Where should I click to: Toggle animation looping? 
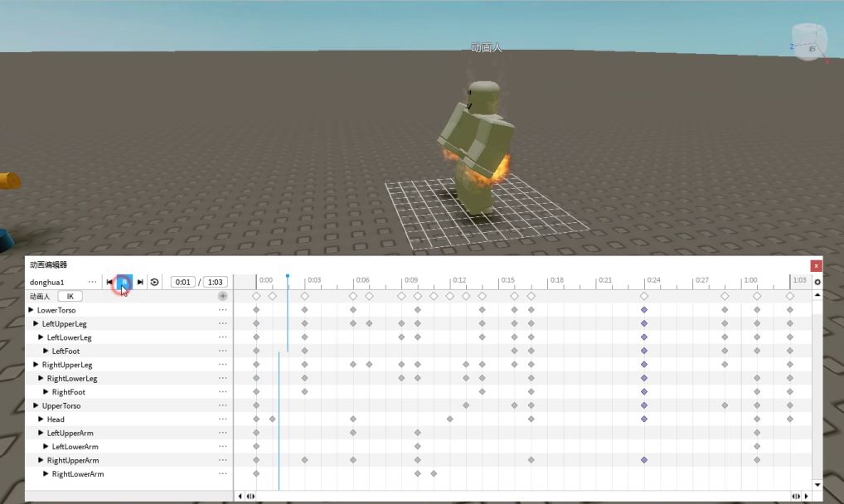click(155, 282)
